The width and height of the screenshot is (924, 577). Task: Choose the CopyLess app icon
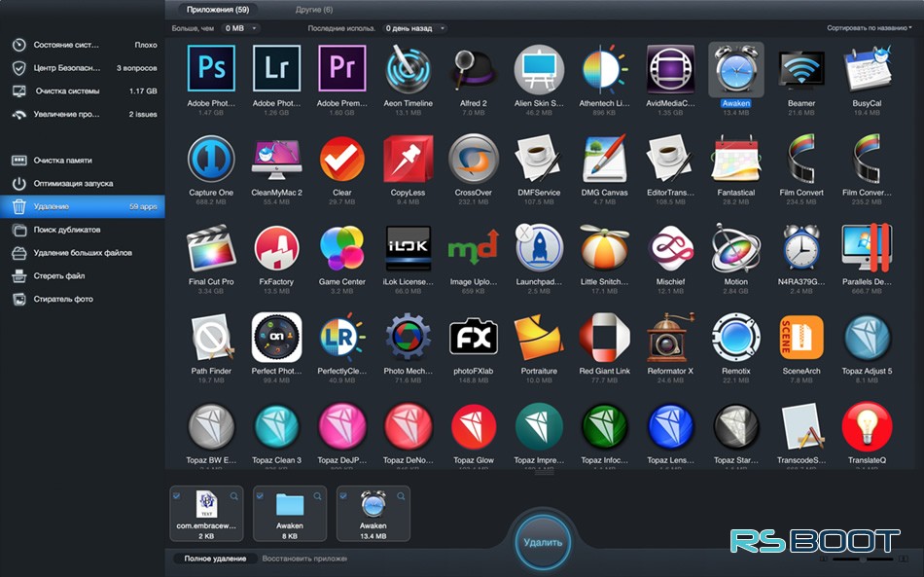(408, 160)
